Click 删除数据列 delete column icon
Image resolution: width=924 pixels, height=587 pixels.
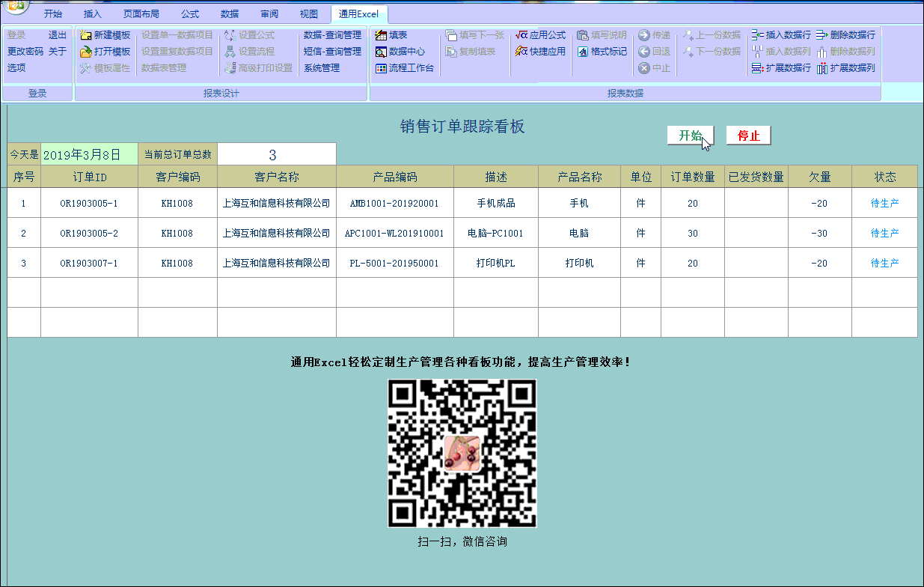click(821, 52)
